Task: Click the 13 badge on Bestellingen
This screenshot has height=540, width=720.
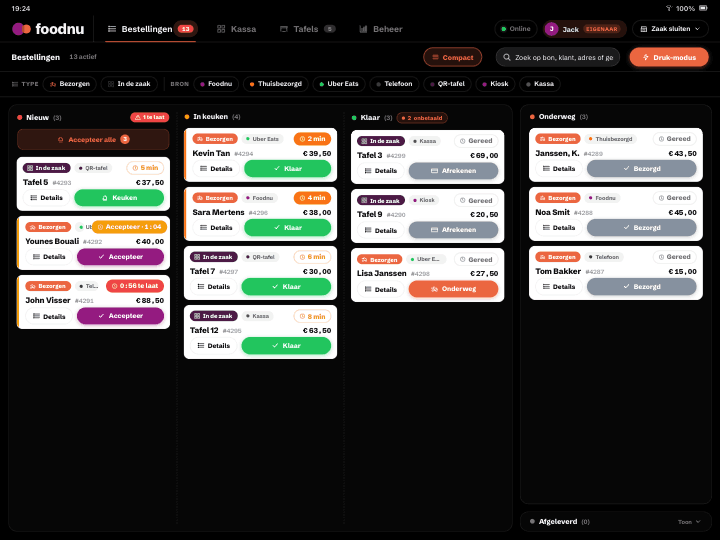Action: (186, 29)
